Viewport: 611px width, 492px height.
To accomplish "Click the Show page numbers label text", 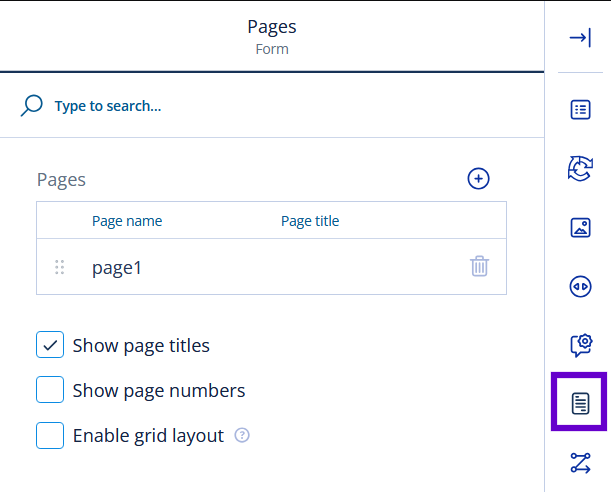I will 159,390.
